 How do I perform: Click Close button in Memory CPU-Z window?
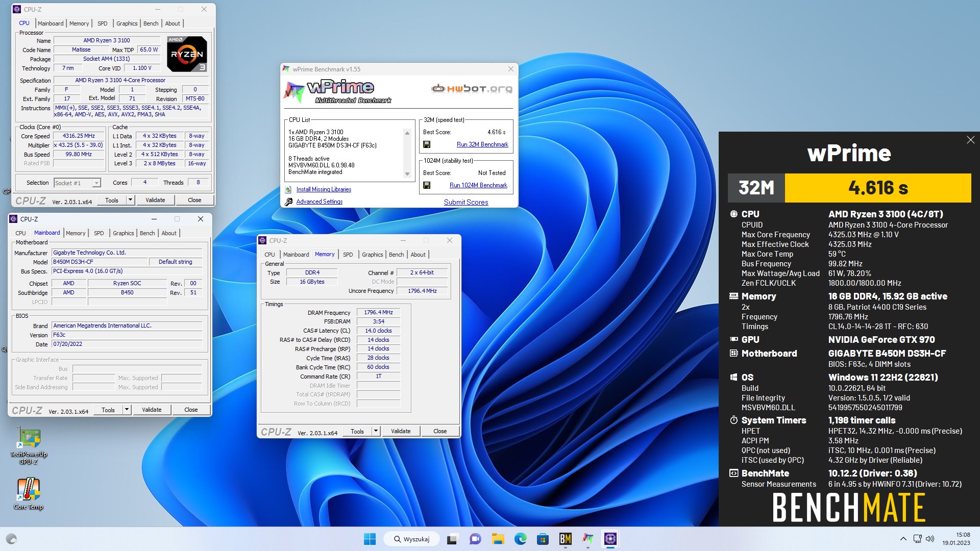coord(440,431)
